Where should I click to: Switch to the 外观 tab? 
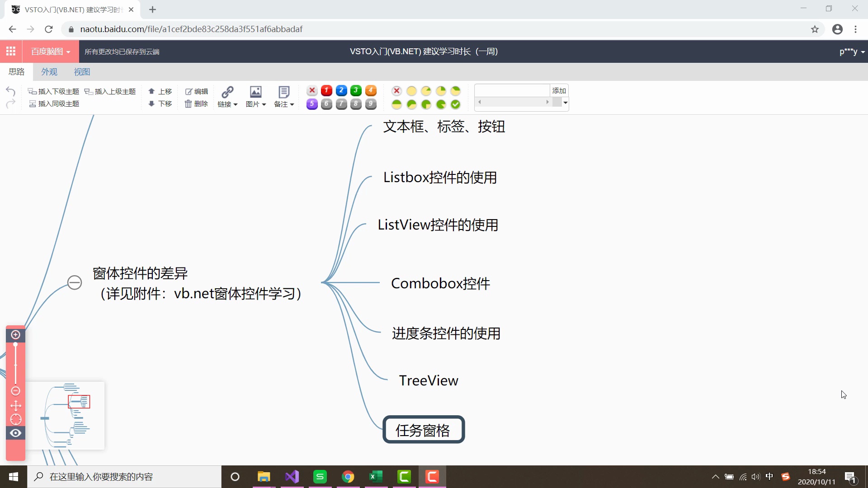coord(49,71)
